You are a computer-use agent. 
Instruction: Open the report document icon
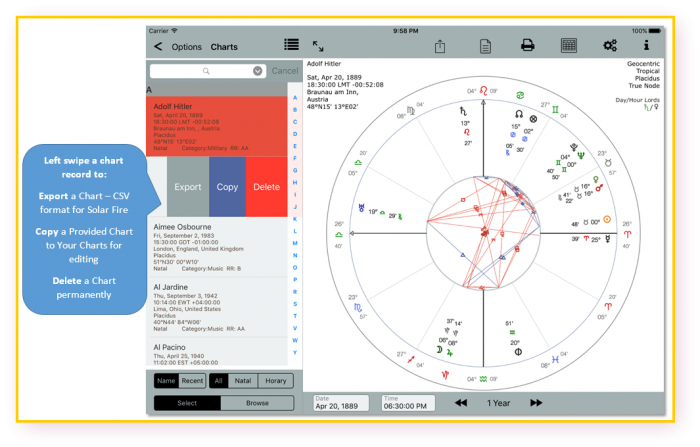[485, 46]
